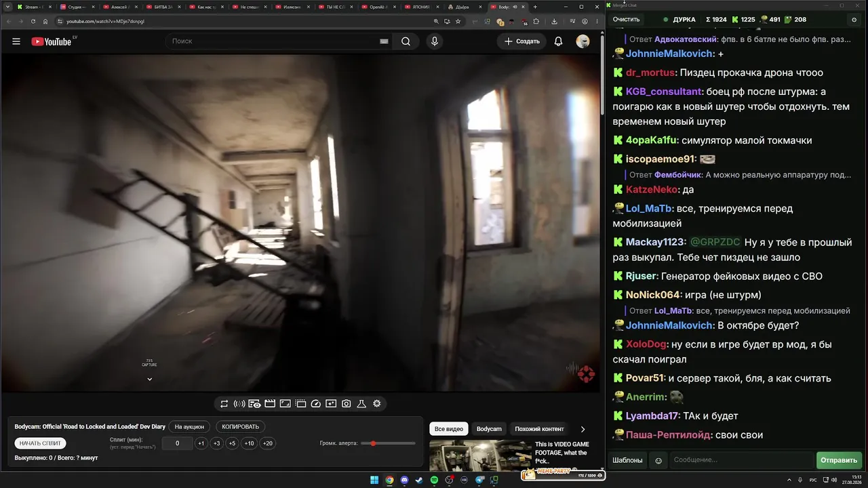Open the emoji picker in chat input

pos(658,460)
